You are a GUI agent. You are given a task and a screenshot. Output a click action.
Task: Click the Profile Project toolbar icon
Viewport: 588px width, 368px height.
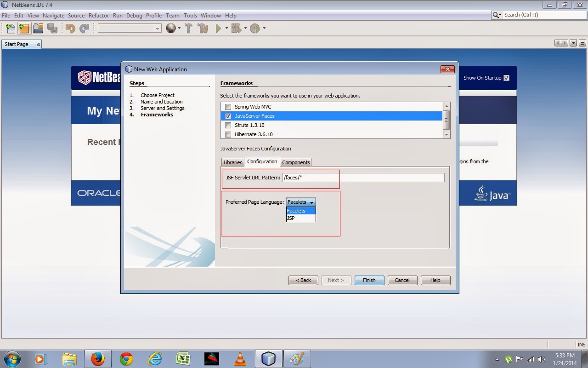tap(255, 29)
